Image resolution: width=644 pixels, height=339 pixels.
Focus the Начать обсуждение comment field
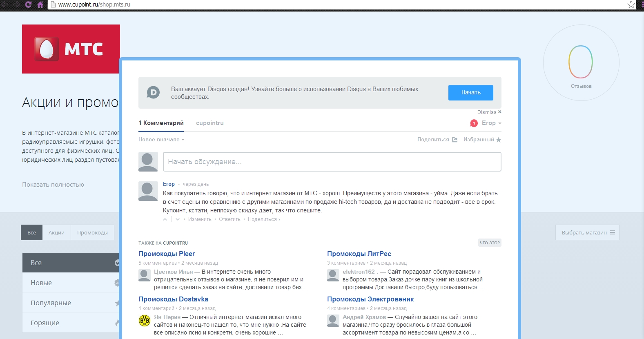[x=332, y=162]
